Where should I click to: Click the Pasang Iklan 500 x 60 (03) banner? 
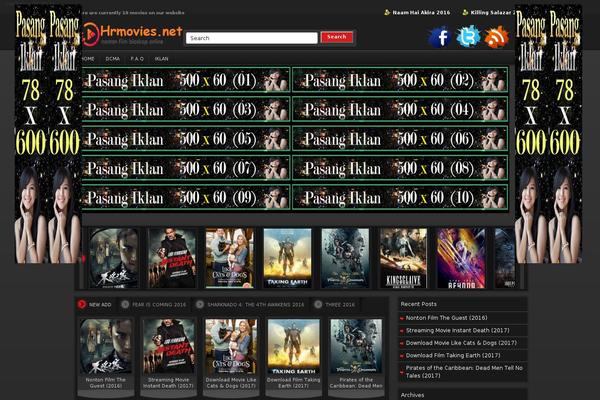point(186,109)
